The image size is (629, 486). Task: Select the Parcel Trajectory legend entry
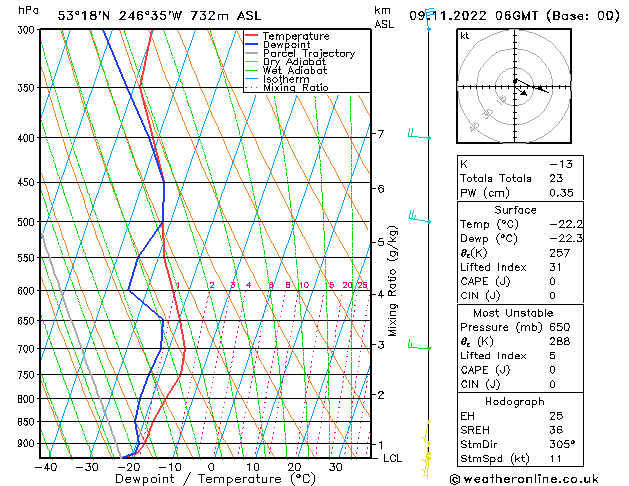[x=308, y=54]
